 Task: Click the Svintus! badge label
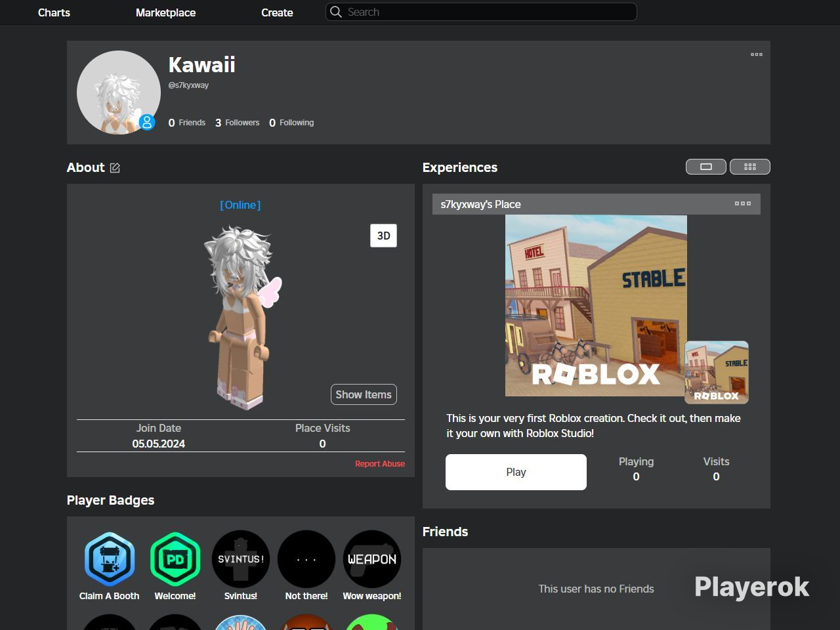coord(241,596)
